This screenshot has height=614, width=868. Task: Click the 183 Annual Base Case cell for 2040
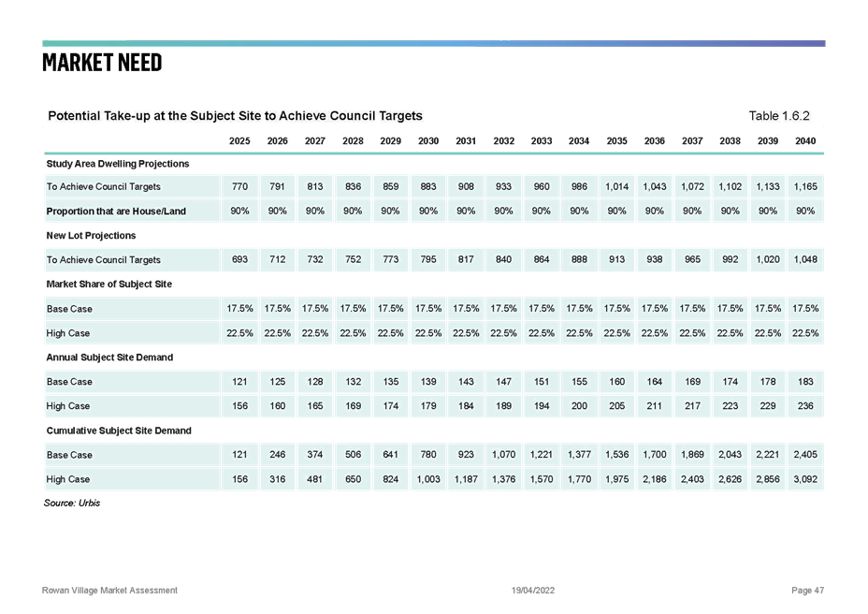(805, 382)
